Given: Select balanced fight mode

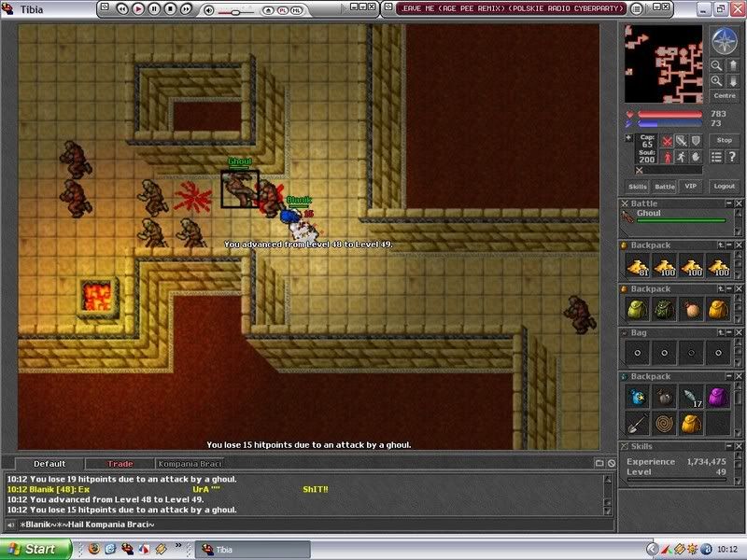Looking at the screenshot, I should click(x=682, y=142).
